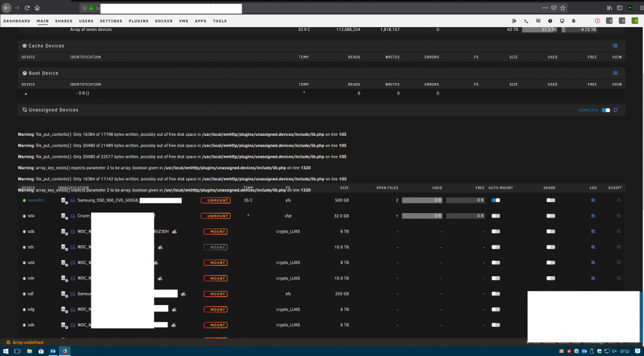Viewport: 644px width, 356px height.
Task: Click format icon on sdb row
Action: coord(174,232)
